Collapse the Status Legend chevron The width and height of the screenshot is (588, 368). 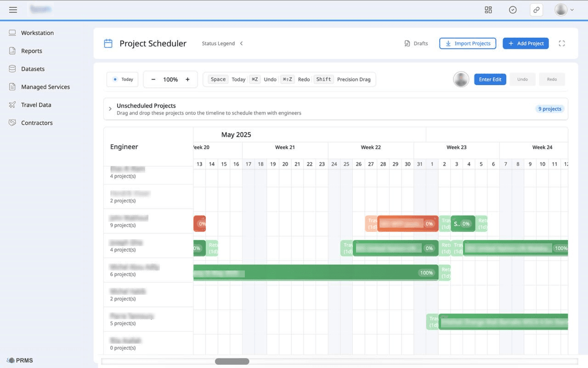[242, 43]
